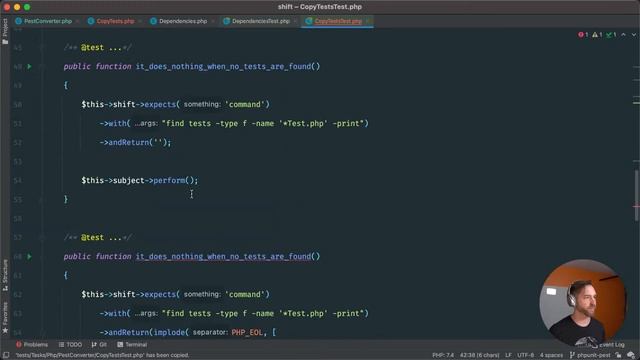
Task: Change PHP 7.4 language level
Action: point(443,355)
